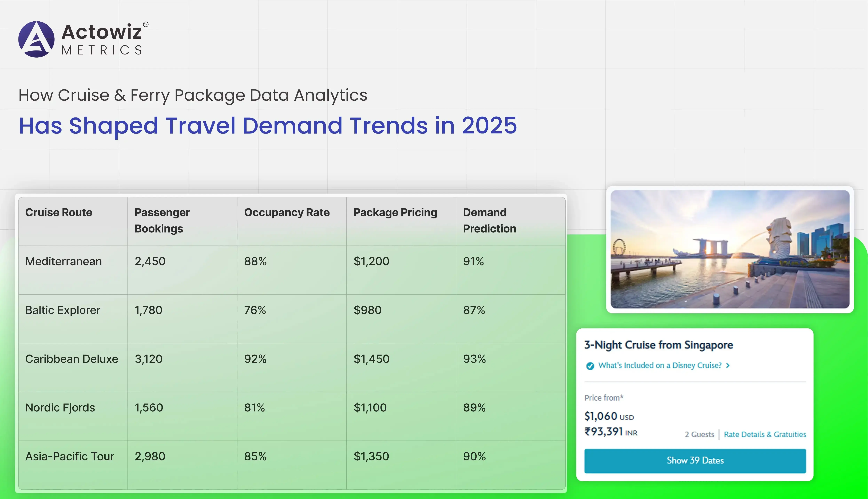Select the Mediterranean route cell
Screen dimensions: 868x499
[63, 261]
